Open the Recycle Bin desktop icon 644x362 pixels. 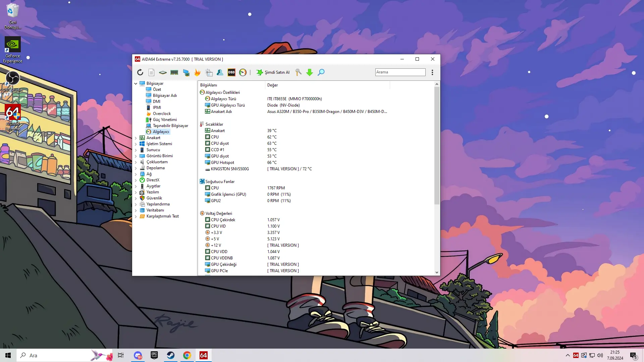tap(13, 16)
